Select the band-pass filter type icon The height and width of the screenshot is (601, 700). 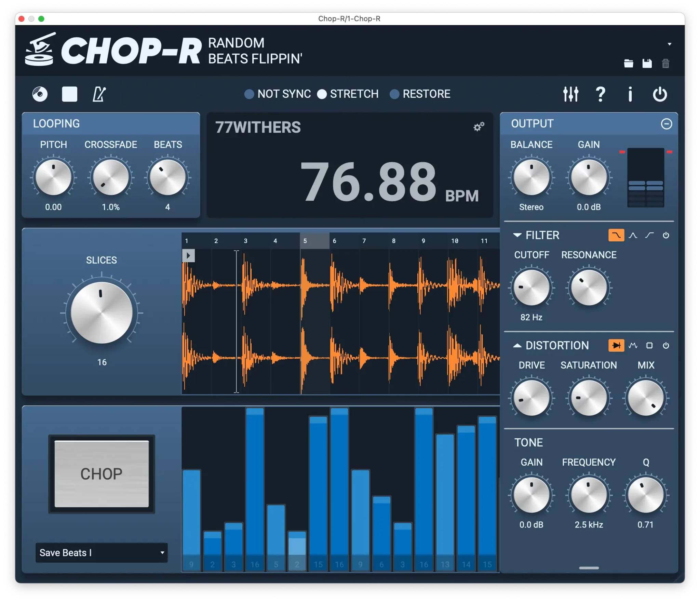(x=633, y=235)
